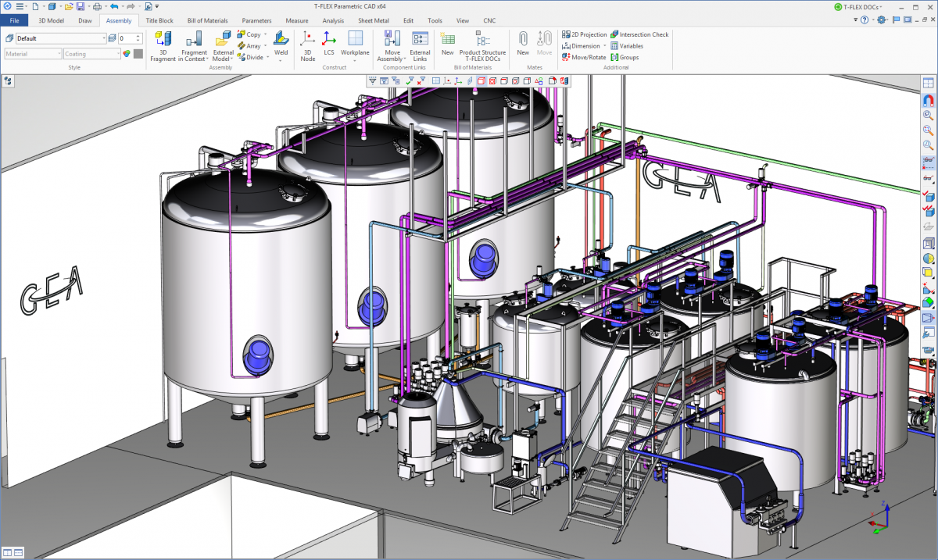
Task: Switch to the 3D Model tab
Action: pos(52,20)
